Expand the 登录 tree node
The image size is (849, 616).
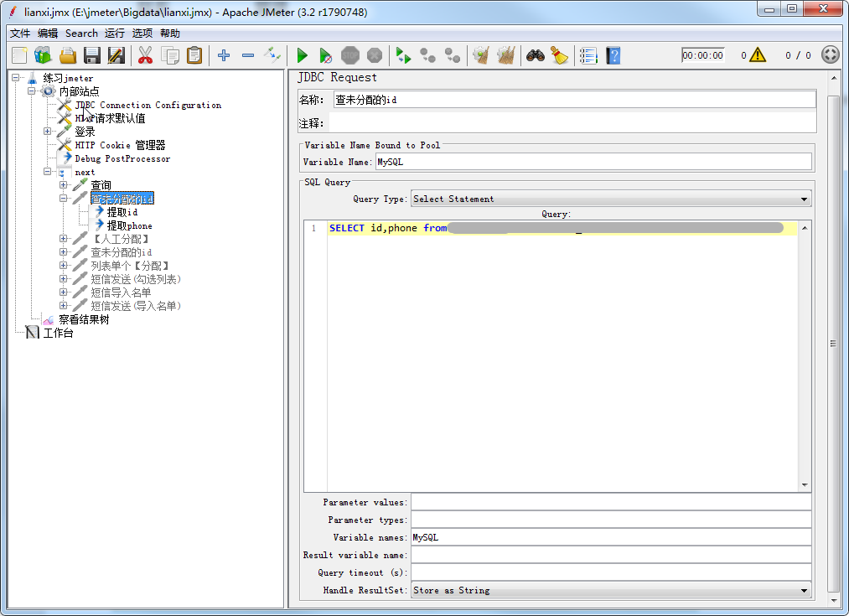[48, 132]
